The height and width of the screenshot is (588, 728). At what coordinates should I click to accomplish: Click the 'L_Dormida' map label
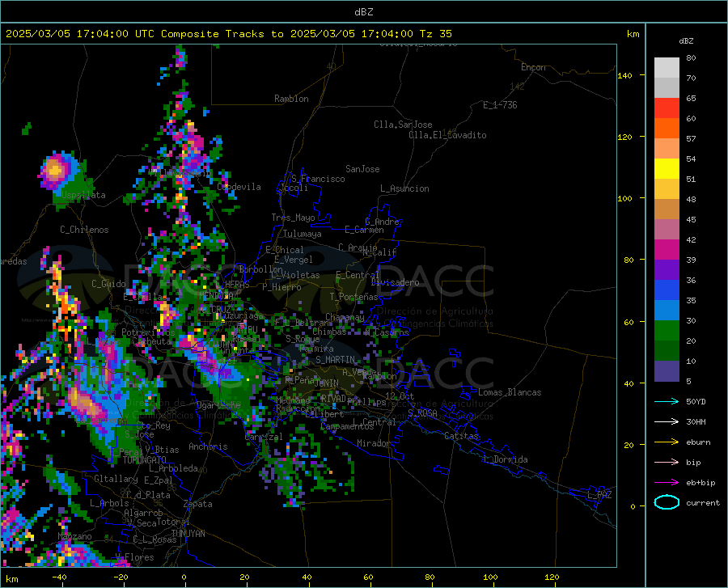505,459
